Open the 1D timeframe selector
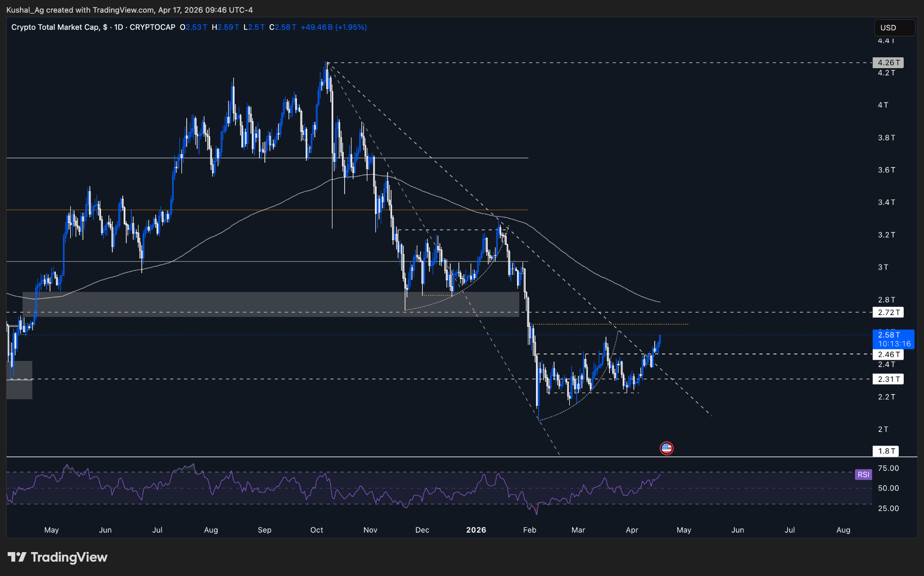This screenshot has width=924, height=576. point(119,27)
